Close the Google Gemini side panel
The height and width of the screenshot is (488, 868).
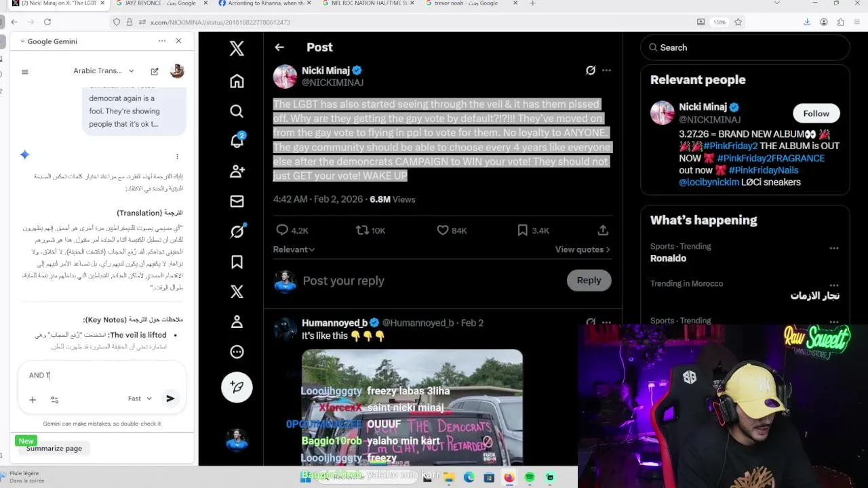178,41
